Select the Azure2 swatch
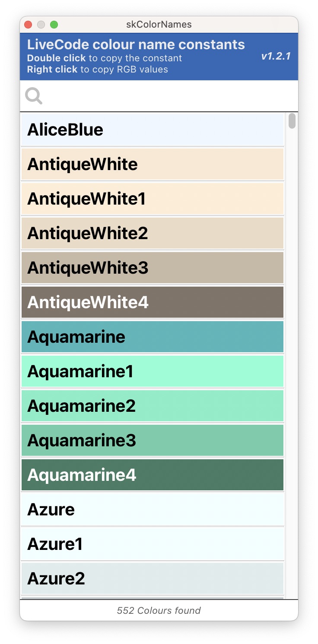The image size is (318, 644). point(153,578)
